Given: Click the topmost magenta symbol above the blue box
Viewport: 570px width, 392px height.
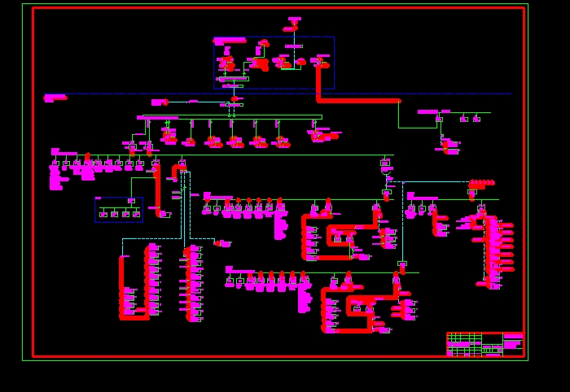Looking at the screenshot, I should [x=295, y=19].
